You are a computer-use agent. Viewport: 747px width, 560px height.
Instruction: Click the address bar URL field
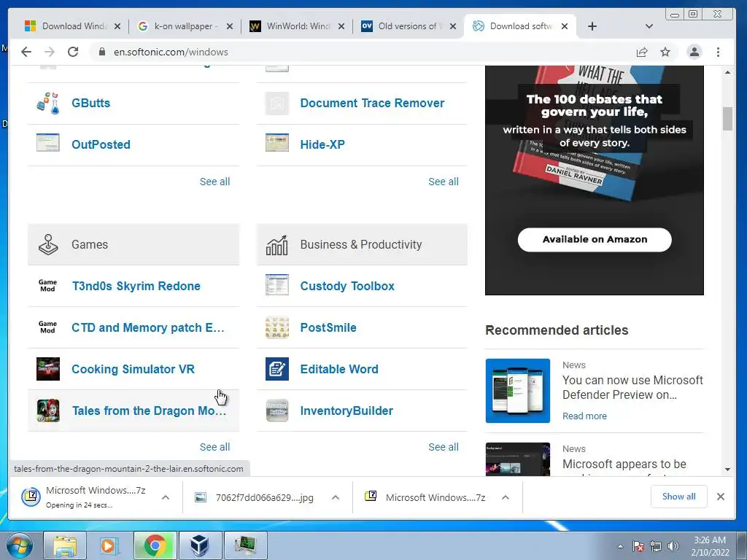coord(362,52)
